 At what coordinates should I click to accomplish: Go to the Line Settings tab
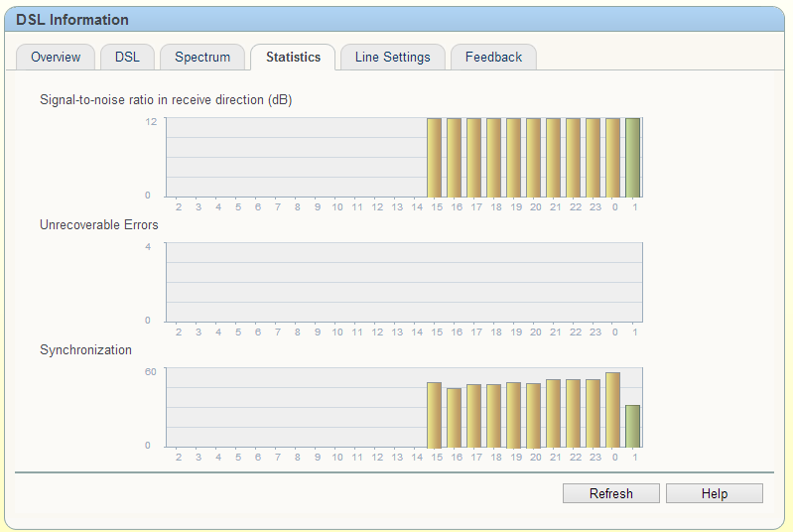click(x=392, y=57)
